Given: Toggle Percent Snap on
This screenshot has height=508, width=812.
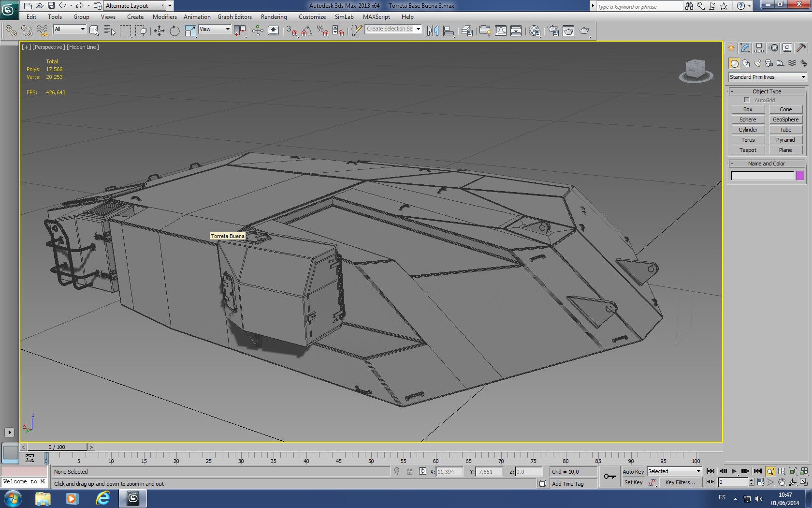Looking at the screenshot, I should click(x=322, y=30).
